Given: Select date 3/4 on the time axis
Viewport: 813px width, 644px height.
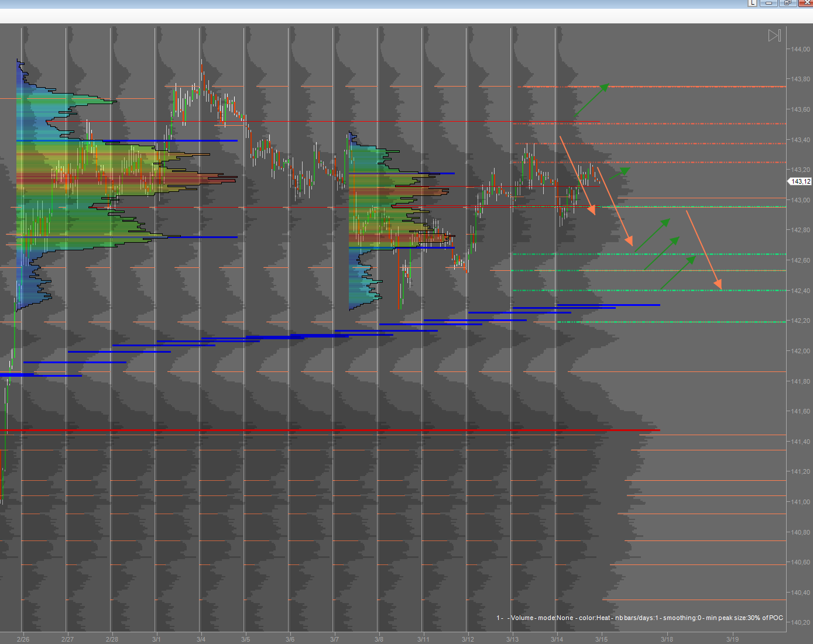Looking at the screenshot, I should pyautogui.click(x=201, y=639).
